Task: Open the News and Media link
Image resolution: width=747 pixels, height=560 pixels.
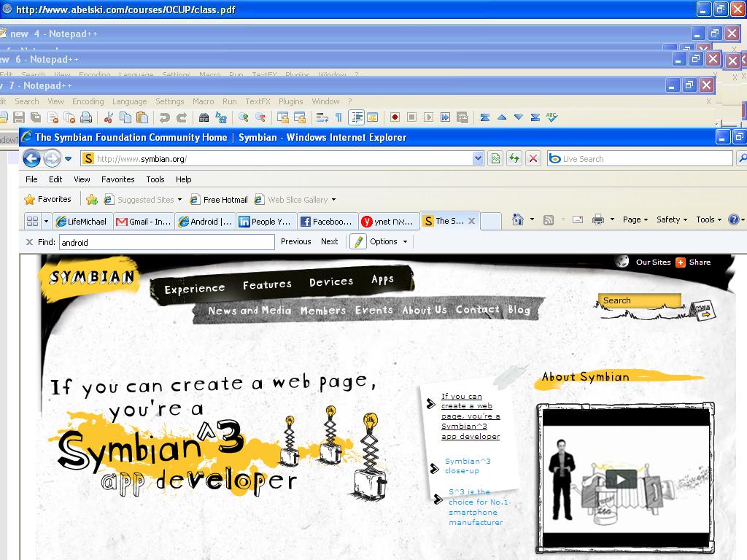Action: coord(249,311)
